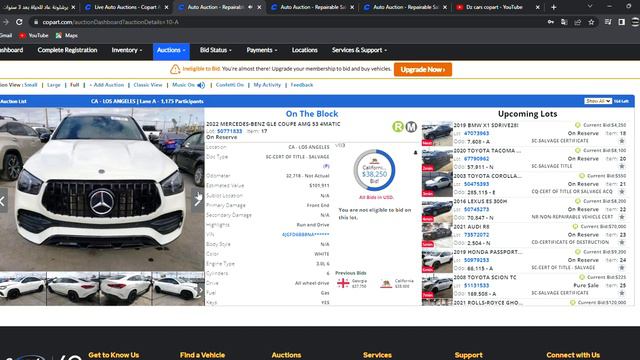This screenshot has width=640, height=360.
Task: Open Find a Vehicle footer section
Action: [202, 355]
